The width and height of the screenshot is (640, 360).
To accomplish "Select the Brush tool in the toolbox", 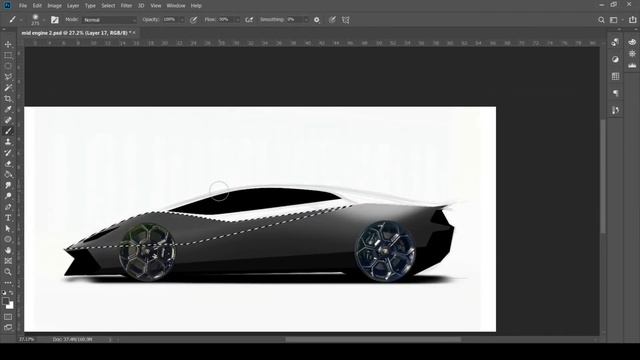I will pyautogui.click(x=8, y=131).
